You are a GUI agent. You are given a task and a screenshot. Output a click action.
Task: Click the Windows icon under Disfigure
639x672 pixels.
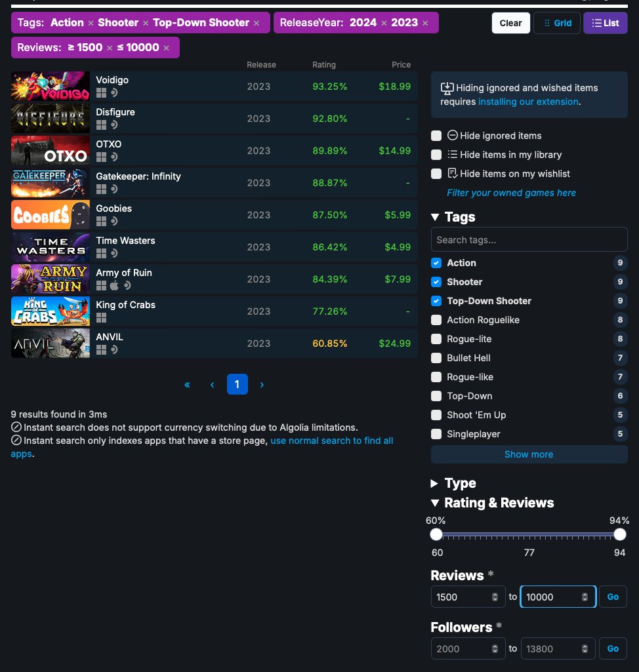pyautogui.click(x=101, y=125)
